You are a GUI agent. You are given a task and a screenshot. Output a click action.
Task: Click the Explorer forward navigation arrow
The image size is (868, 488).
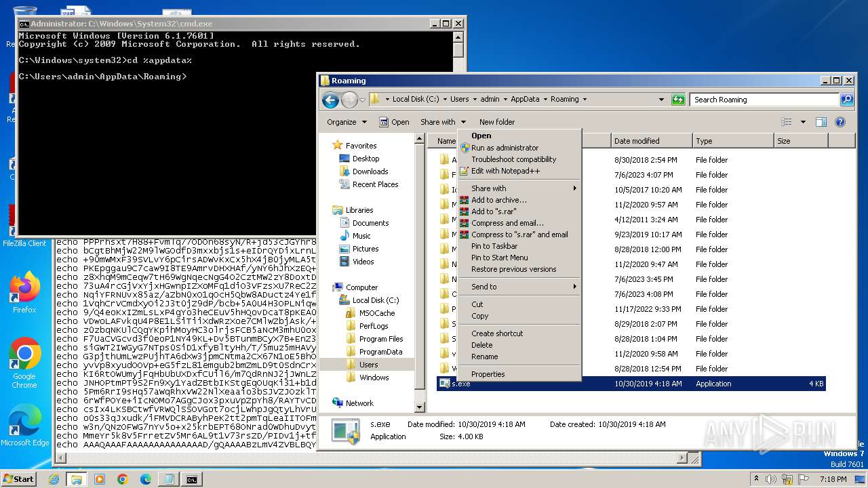point(349,100)
